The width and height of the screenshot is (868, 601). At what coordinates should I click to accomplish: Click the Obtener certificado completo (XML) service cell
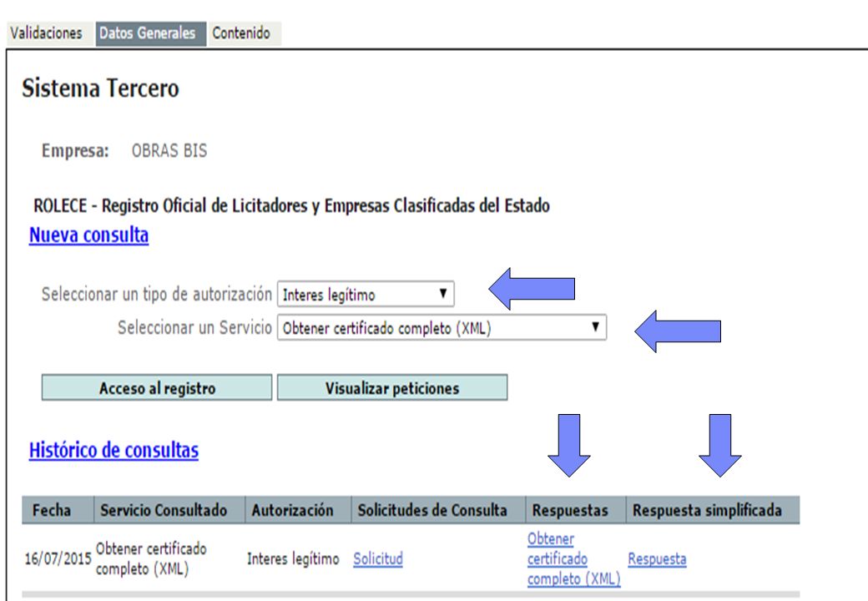click(151, 559)
